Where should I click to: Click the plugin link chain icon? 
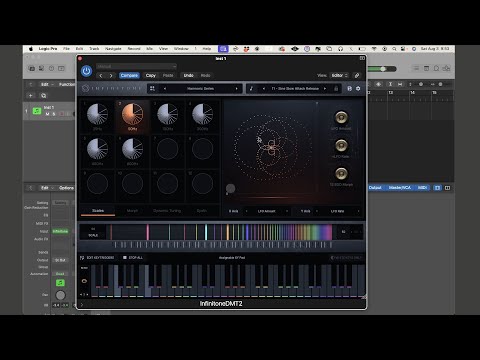[x=357, y=75]
